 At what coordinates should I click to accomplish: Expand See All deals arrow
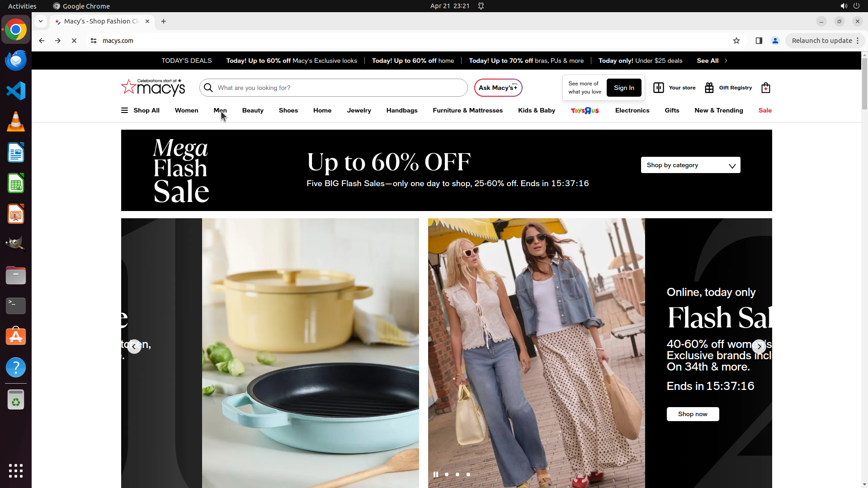coord(726,61)
